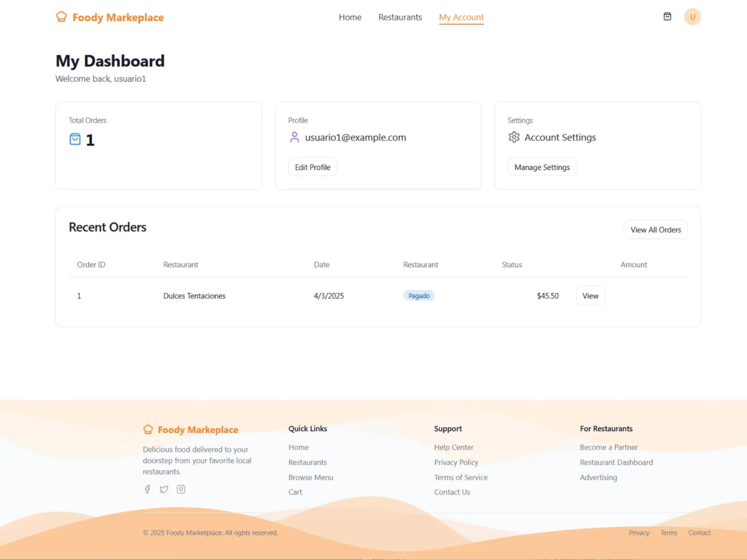Viewport: 747px width, 560px height.
Task: View order 1 from Dulces Tentaciones
Action: pos(590,296)
